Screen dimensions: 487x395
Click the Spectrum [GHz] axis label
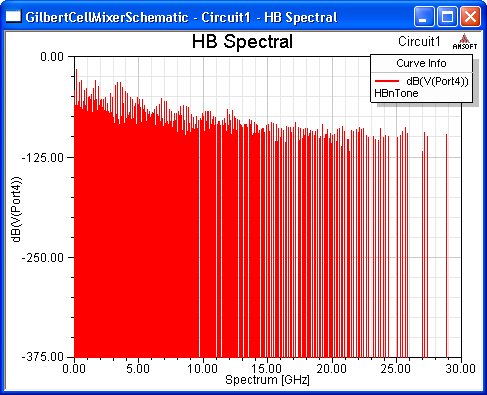click(x=267, y=380)
